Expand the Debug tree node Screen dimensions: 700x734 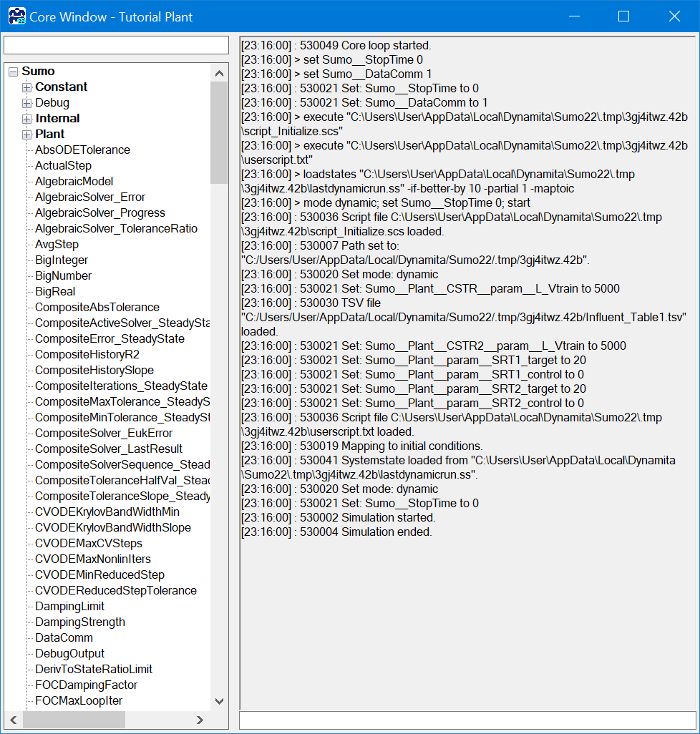point(27,103)
